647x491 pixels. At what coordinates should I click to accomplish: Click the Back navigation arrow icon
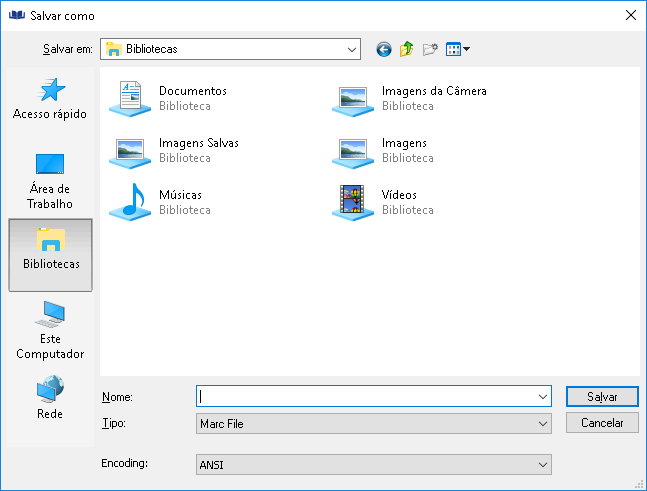point(383,48)
